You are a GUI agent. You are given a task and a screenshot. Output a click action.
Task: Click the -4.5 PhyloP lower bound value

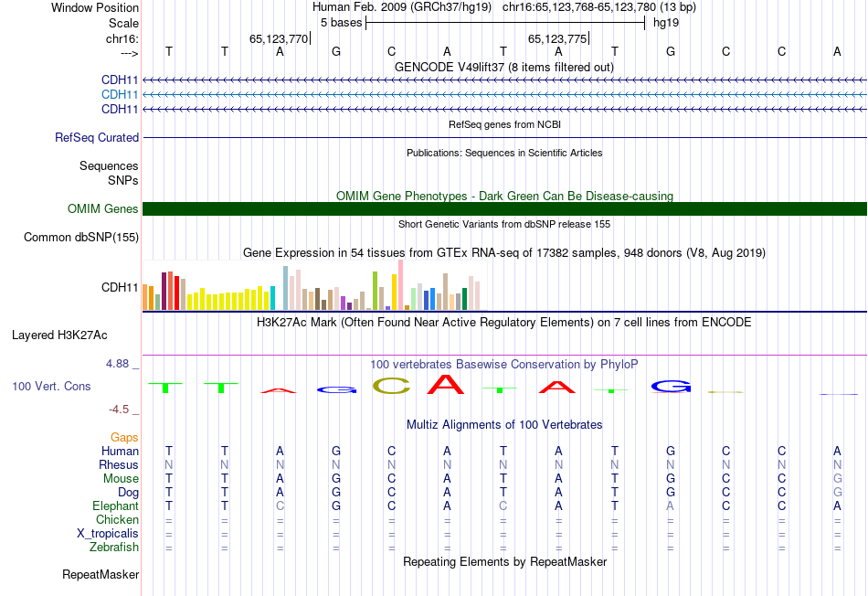[x=119, y=410]
